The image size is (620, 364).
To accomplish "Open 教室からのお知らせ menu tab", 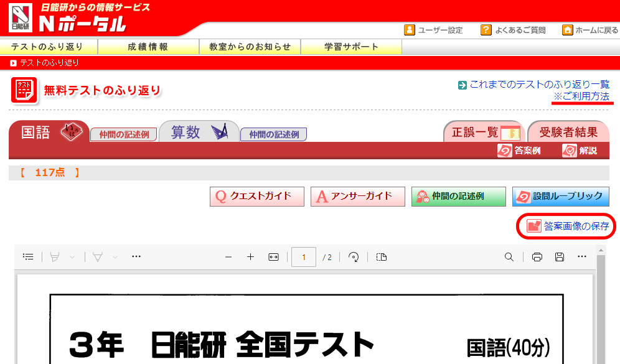I will point(250,47).
